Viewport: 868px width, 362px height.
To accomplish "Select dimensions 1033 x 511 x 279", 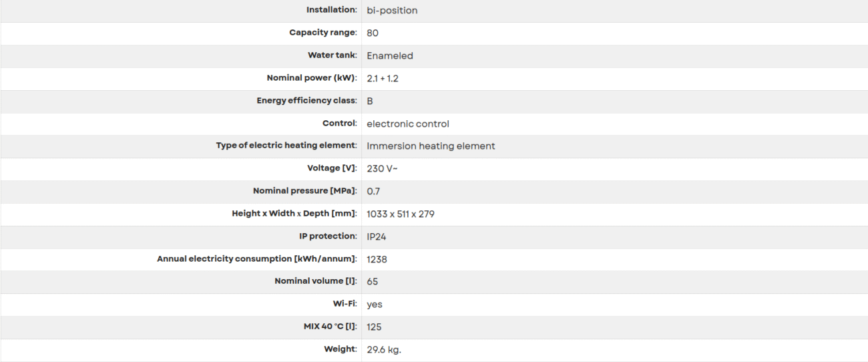I will [x=402, y=214].
